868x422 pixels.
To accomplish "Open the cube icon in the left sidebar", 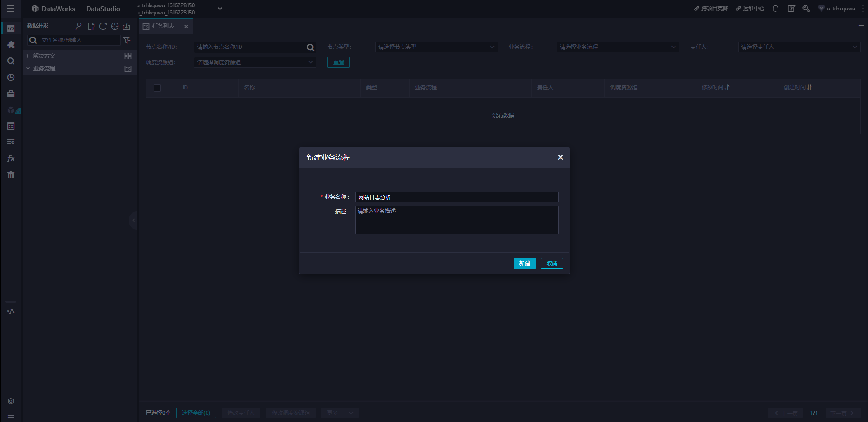I will 11,110.
